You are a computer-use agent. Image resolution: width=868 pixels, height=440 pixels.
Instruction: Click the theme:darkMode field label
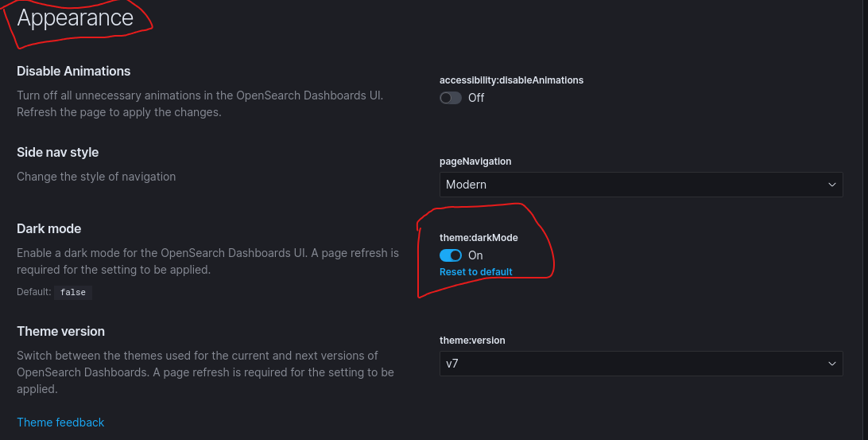click(x=479, y=238)
